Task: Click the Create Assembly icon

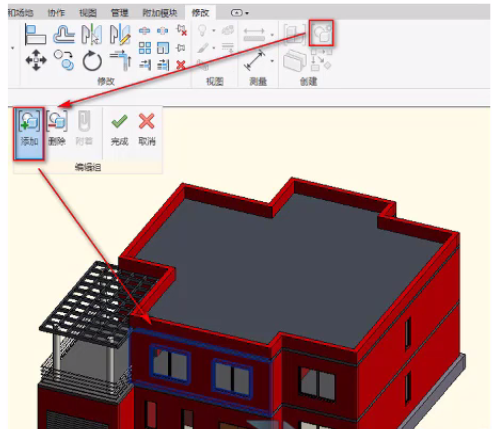Action: click(x=295, y=34)
